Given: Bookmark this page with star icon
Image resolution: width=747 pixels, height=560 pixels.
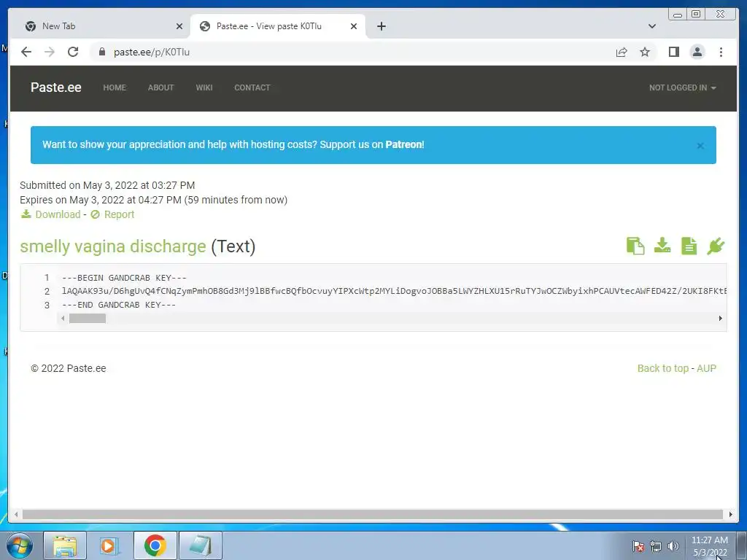Looking at the screenshot, I should pos(645,52).
